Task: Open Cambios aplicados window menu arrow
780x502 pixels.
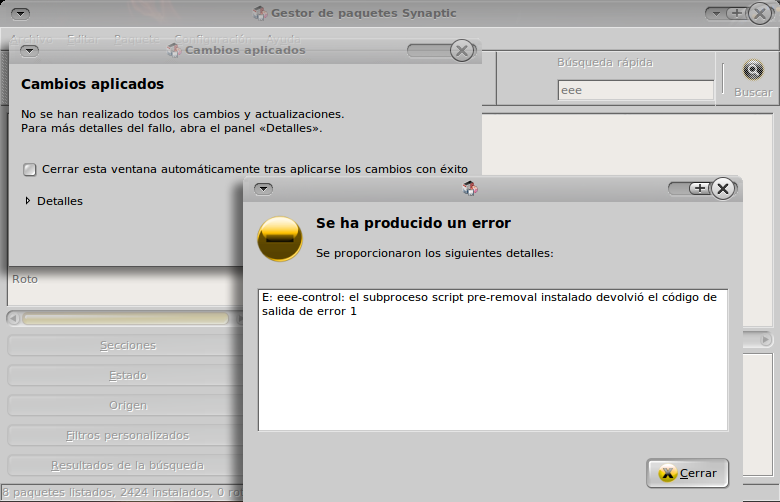Action: pyautogui.click(x=30, y=51)
